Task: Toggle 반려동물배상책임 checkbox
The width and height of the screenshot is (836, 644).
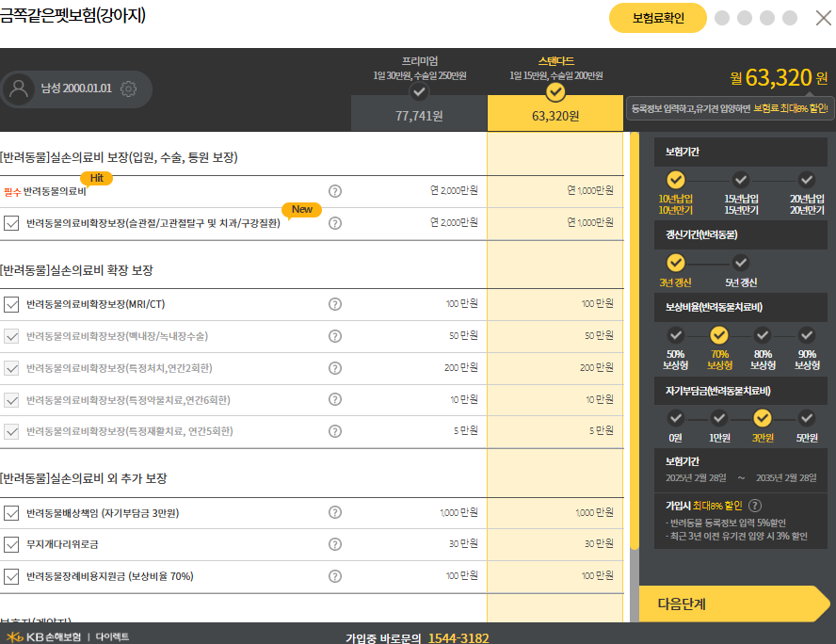Action: (11, 513)
